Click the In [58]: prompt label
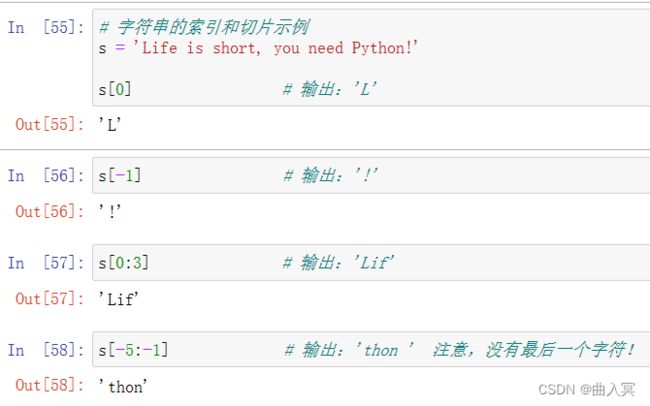Viewport: 650px width, 406px height. click(46, 350)
